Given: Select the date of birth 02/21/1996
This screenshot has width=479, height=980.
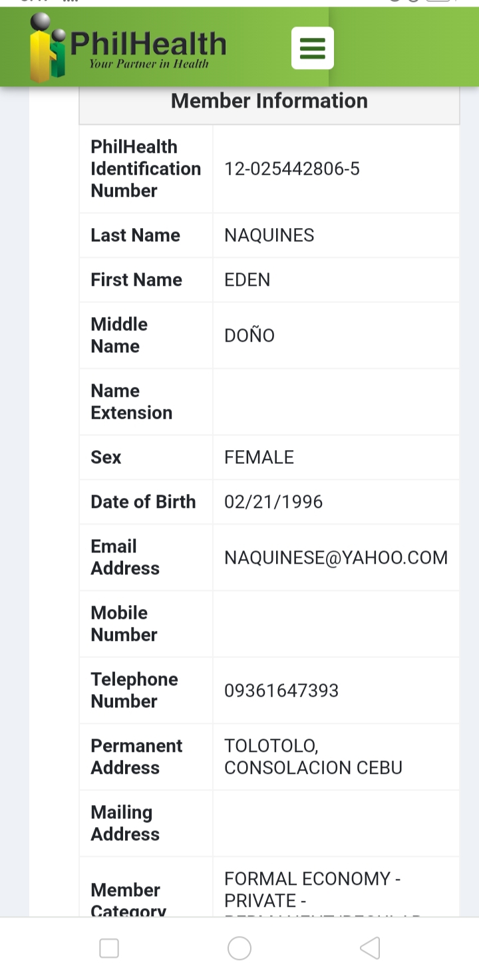Looking at the screenshot, I should coord(273,502).
